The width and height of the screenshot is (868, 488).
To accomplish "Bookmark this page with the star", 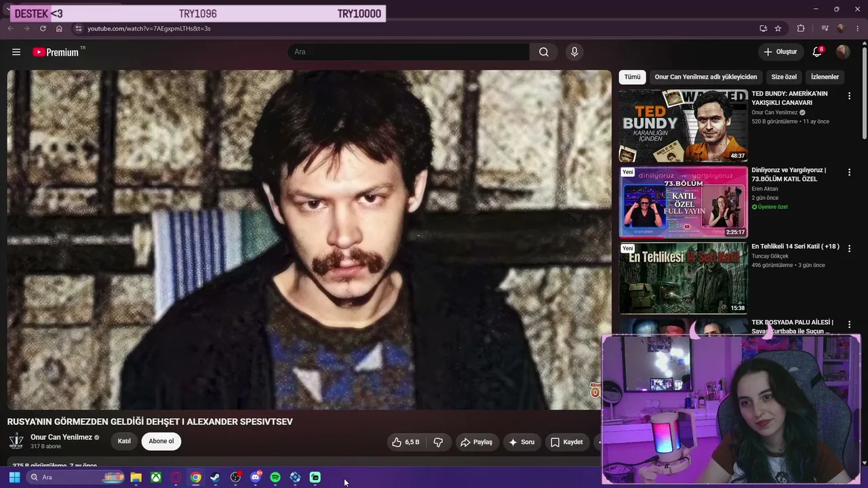I will 778,28.
